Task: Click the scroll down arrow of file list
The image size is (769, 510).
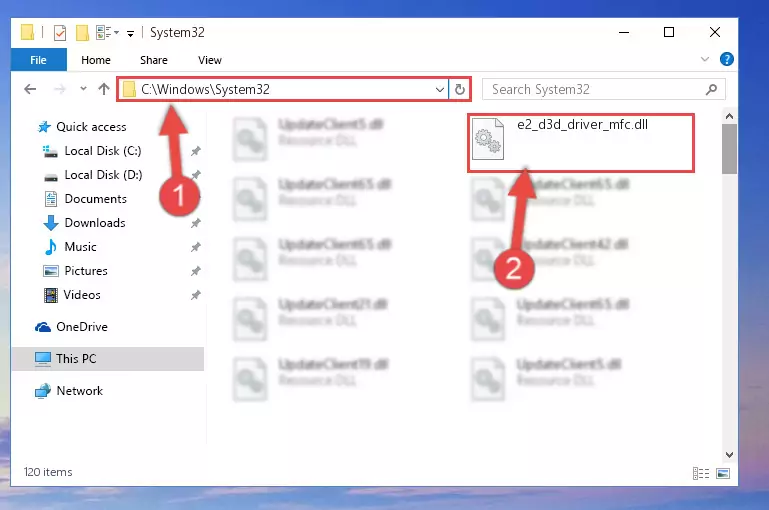Action: pyautogui.click(x=729, y=455)
